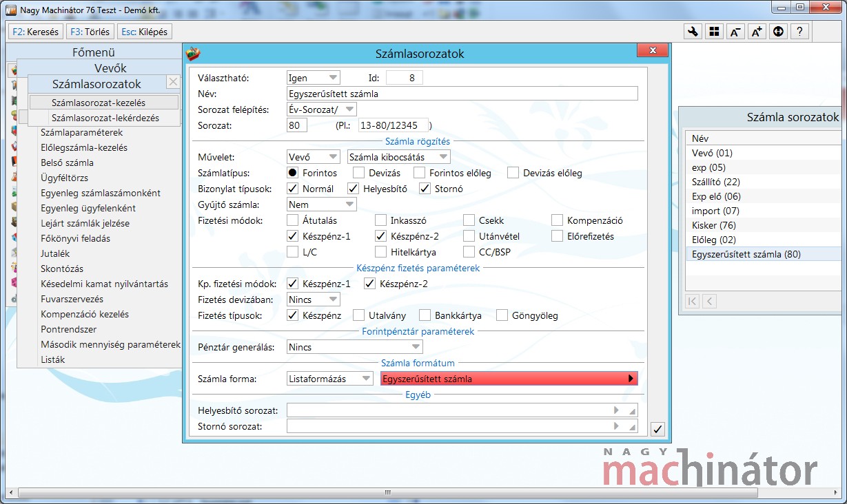Select Számlasorozat-lekérdezés menu item
Viewport: 847px width, 504px height.
click(104, 118)
